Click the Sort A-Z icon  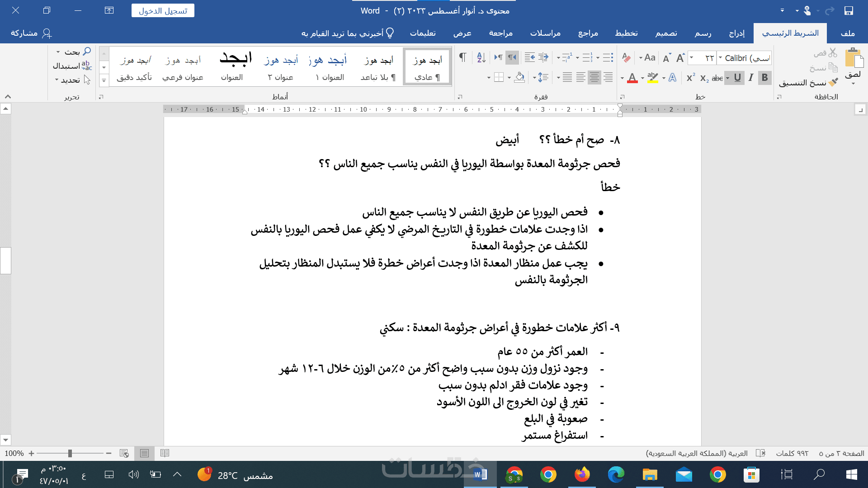[481, 57]
